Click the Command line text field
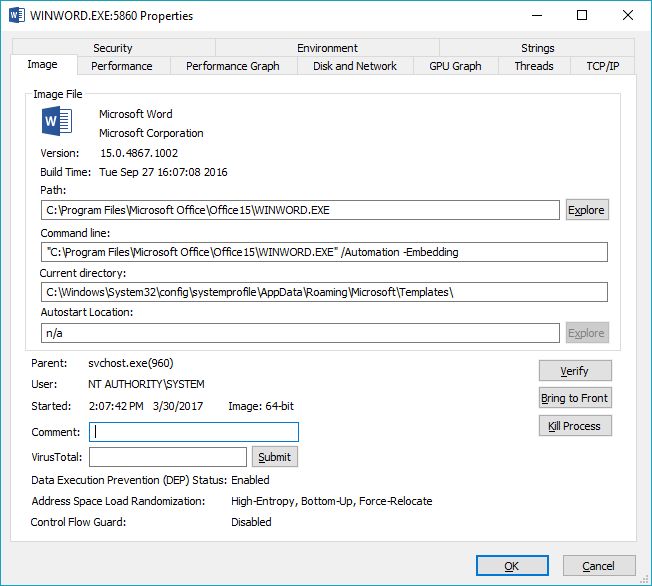652x586 pixels. 324,252
